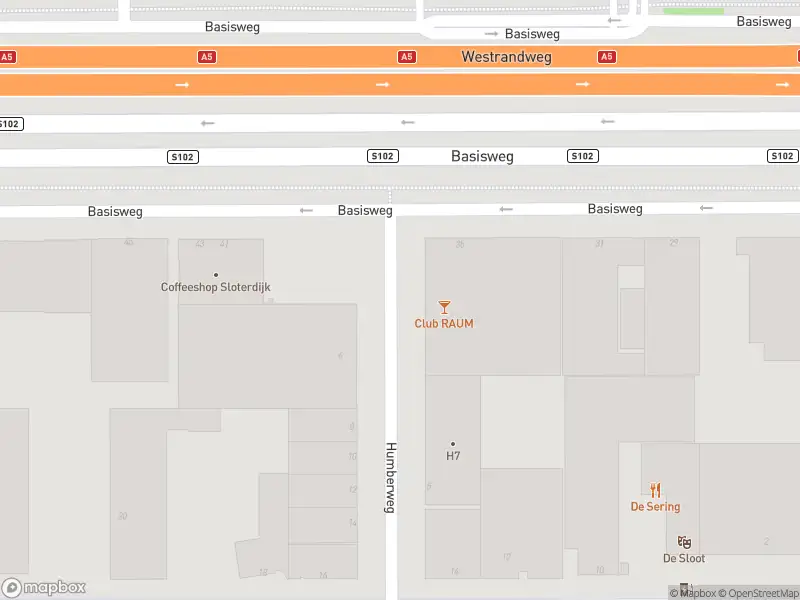
Task: Select the dot marker above Coffeeshop Sloterdijk
Action: click(x=216, y=275)
